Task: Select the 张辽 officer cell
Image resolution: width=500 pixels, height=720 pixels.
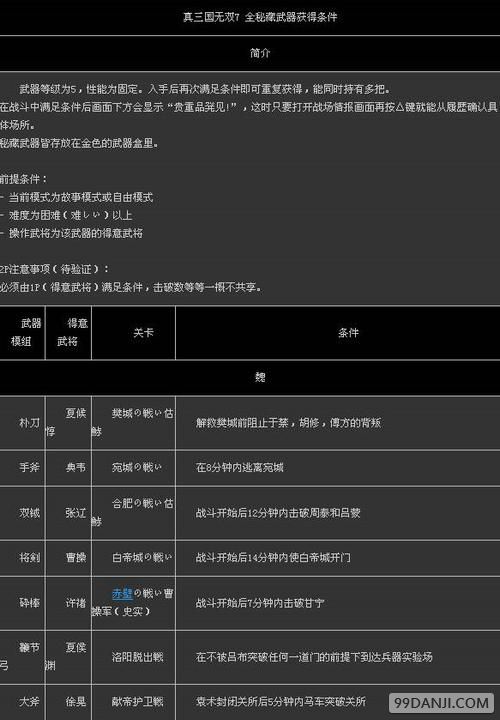Action: pos(68,513)
